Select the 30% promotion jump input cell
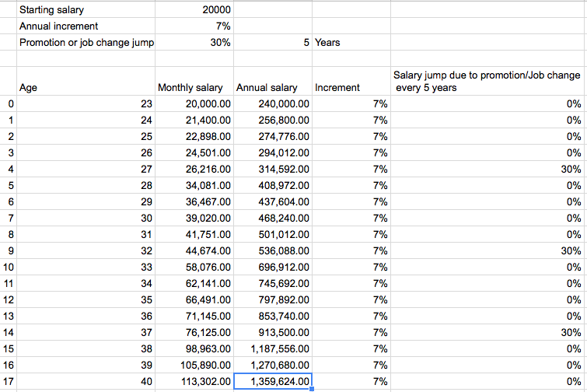587x392 pixels. (194, 42)
